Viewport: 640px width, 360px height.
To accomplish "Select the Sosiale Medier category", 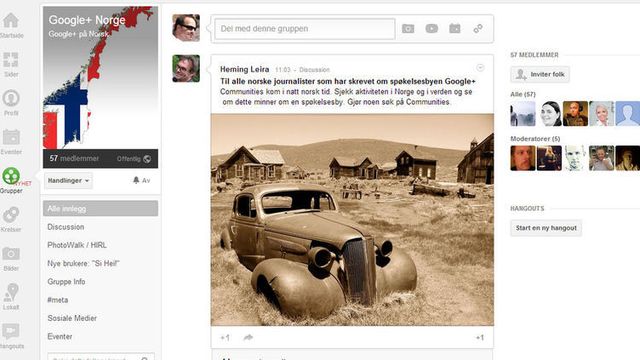I will (72, 318).
